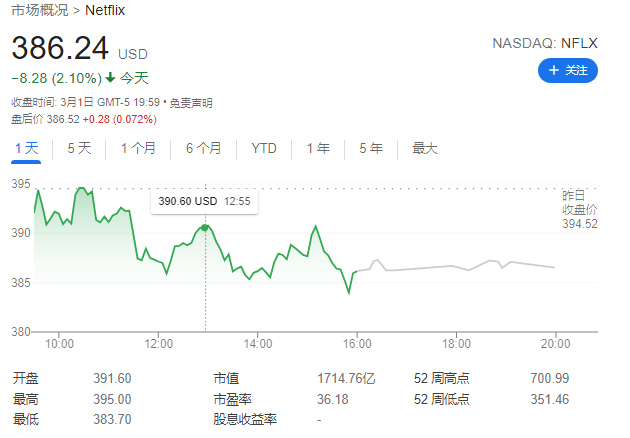630x438 pixels.
Task: Show the 5年 chart range
Action: [371, 148]
